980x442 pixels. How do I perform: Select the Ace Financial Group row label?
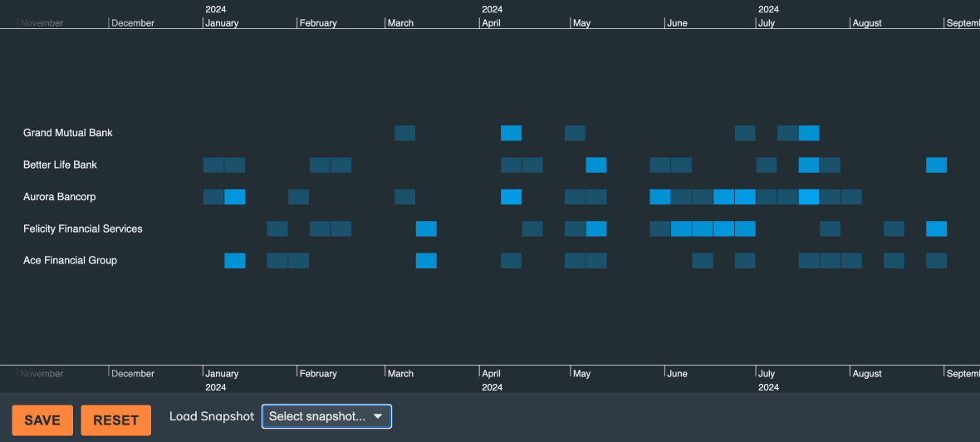tap(70, 260)
